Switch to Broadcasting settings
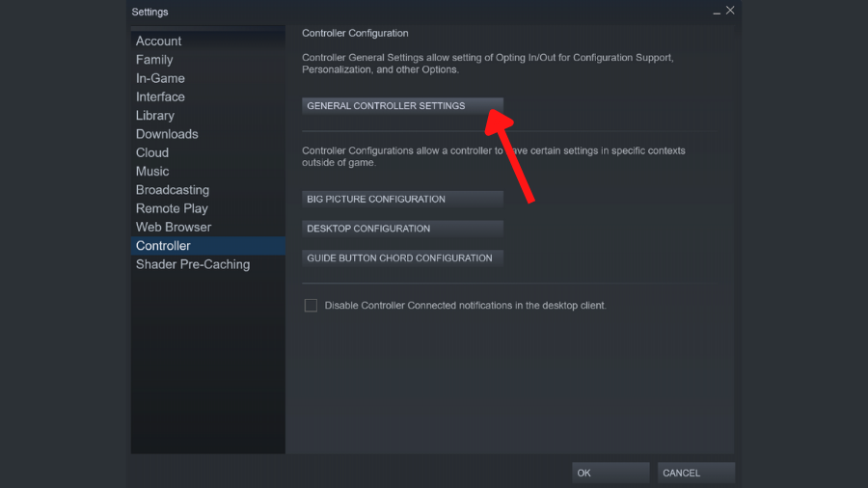868x488 pixels. 208,190
